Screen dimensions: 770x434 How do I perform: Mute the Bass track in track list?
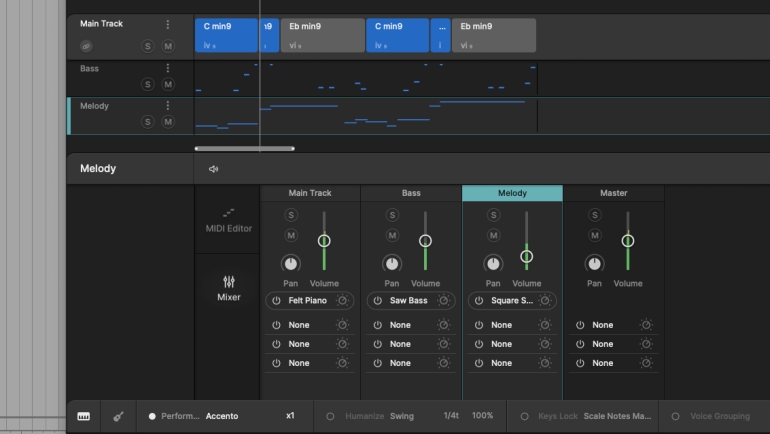168,84
